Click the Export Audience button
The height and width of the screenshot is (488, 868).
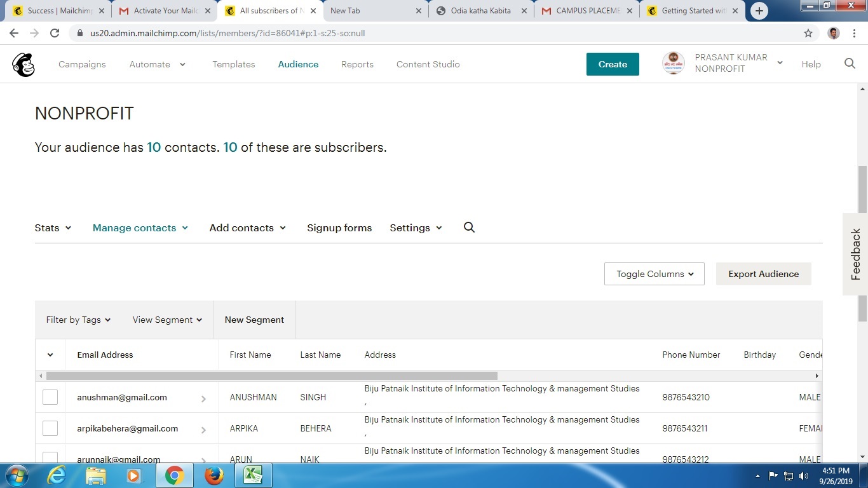[x=763, y=274]
